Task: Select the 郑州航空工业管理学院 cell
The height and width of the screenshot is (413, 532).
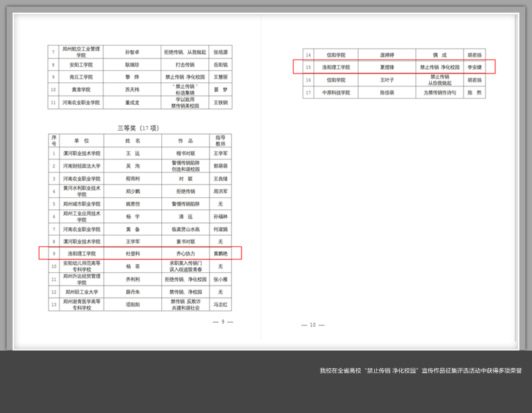Action: 81,52
